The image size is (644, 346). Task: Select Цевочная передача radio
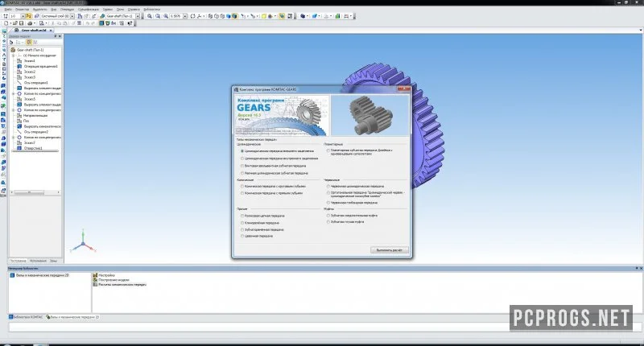click(x=242, y=237)
